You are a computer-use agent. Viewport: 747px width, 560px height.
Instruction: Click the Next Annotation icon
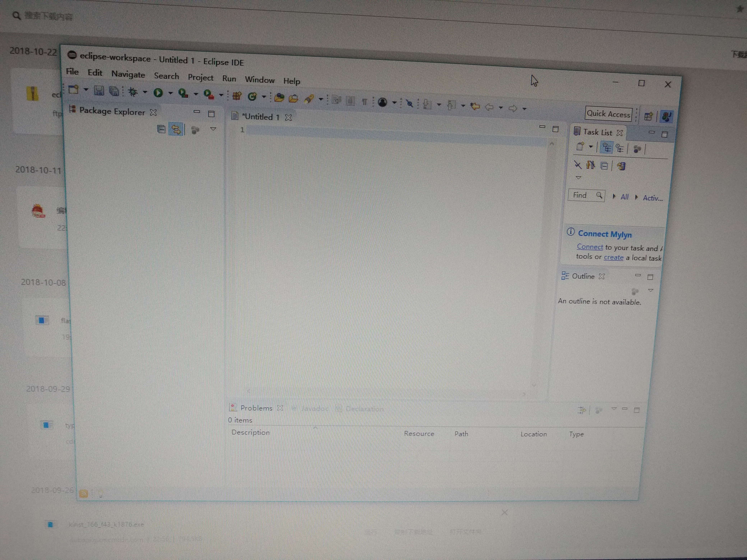(x=428, y=104)
